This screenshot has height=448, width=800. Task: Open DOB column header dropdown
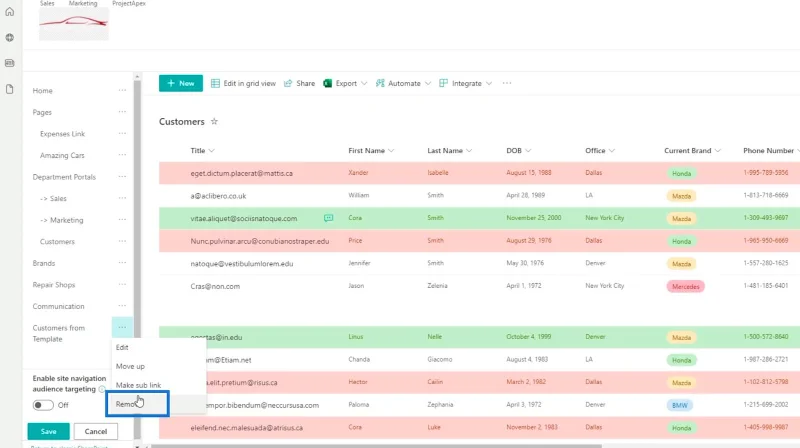tap(528, 151)
